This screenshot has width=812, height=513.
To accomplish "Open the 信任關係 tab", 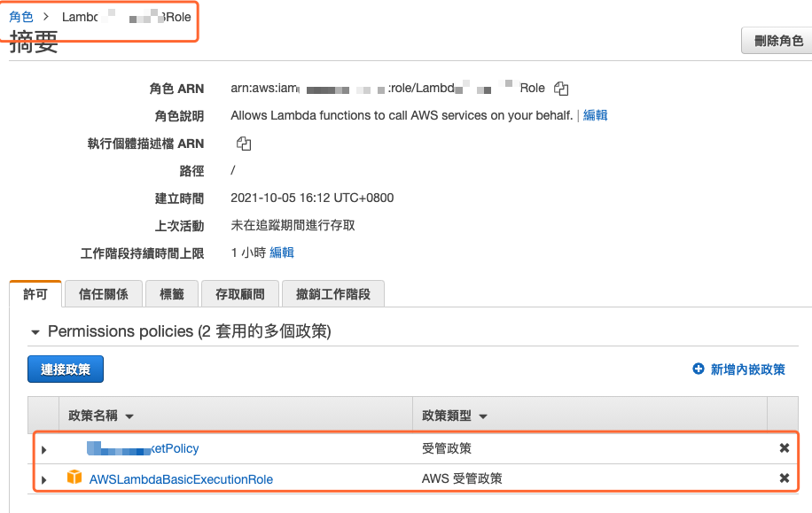I will 103,294.
